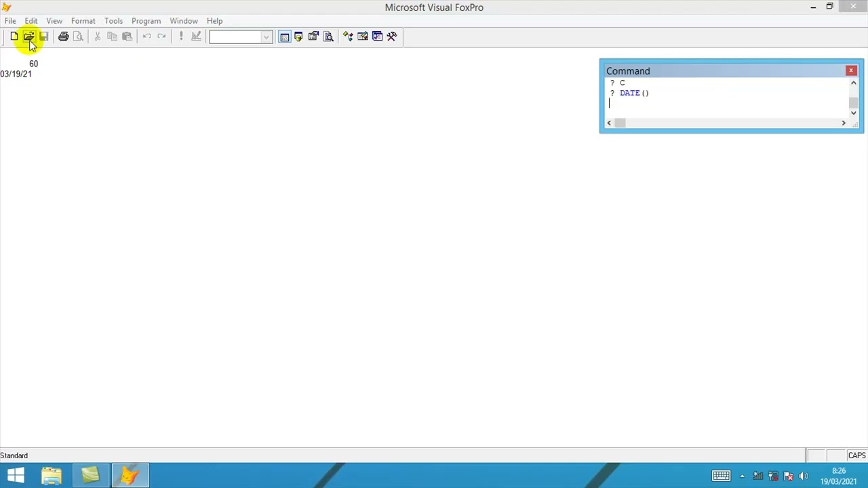Click the volume speaker tray icon

(x=804, y=476)
